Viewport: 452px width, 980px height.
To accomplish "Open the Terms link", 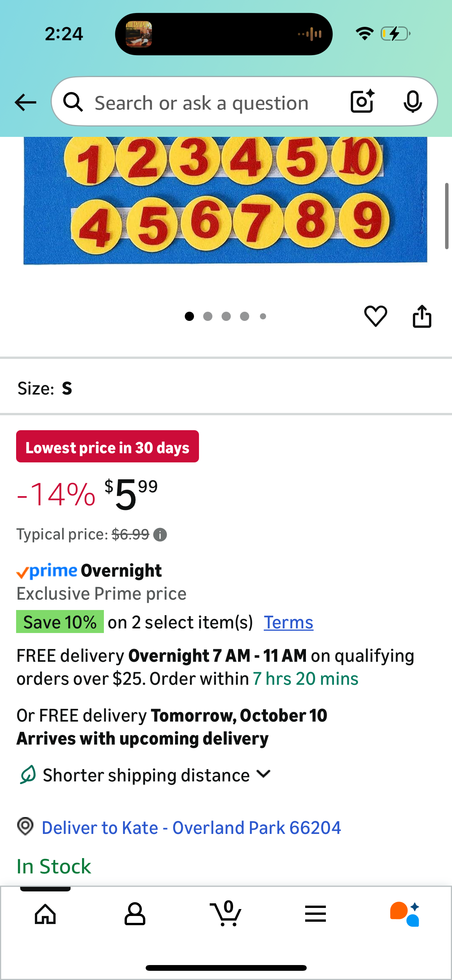I will [288, 622].
